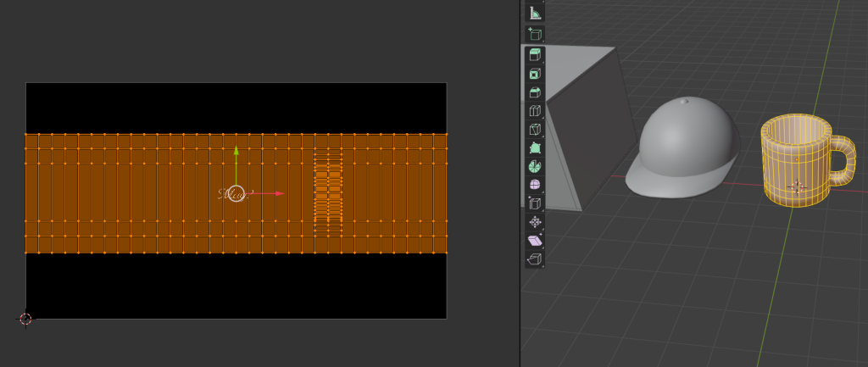The image size is (868, 367).
Task: Select the Shrink/Fatten tool
Action: pos(535,222)
